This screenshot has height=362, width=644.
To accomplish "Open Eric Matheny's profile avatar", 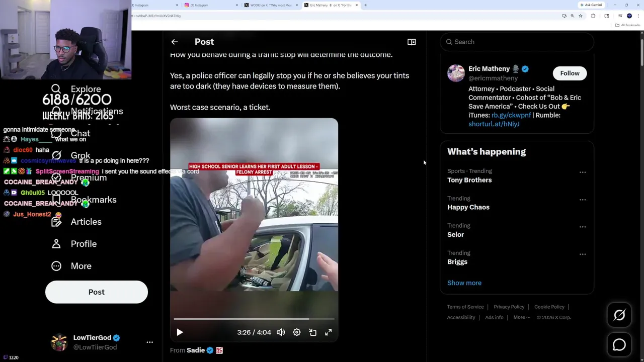I will (x=456, y=73).
